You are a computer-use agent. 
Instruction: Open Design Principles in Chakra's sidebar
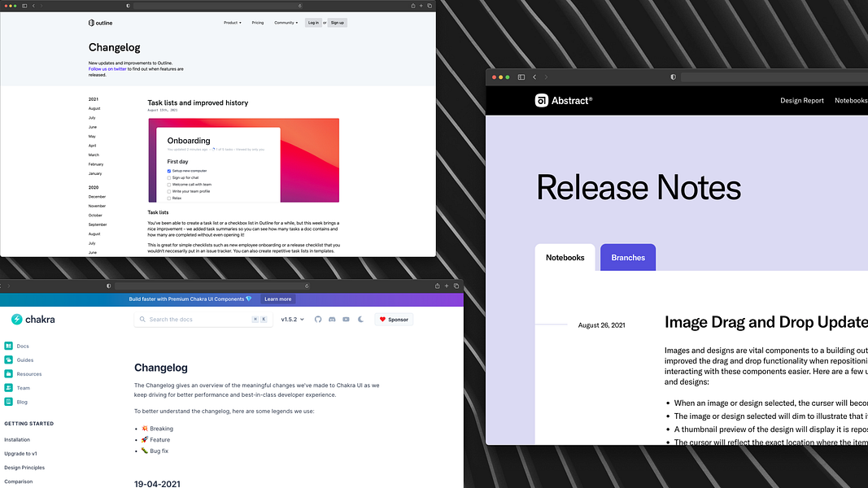coord(24,467)
